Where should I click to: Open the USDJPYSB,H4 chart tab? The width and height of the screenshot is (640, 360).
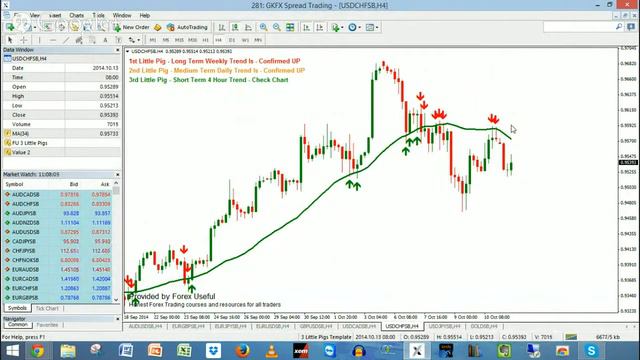(x=444, y=326)
